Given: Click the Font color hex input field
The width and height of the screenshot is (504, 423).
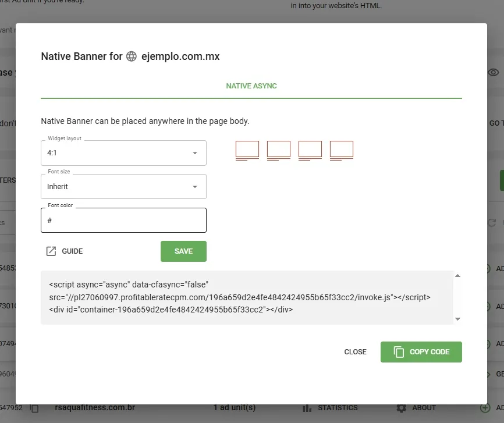Looking at the screenshot, I should (x=123, y=221).
